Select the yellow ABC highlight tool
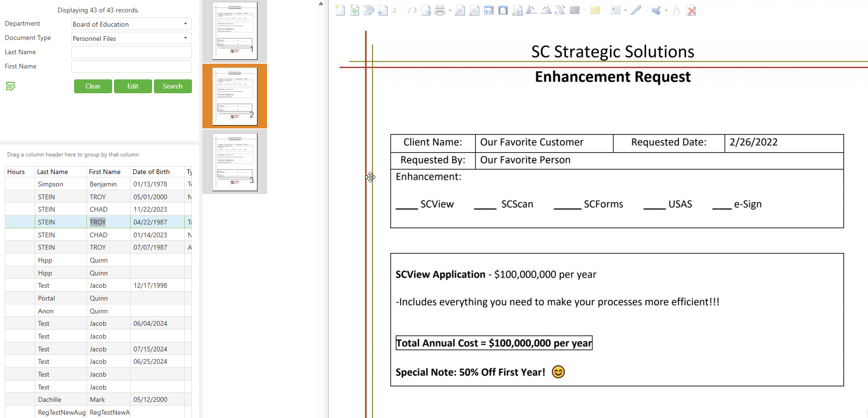The height and width of the screenshot is (418, 868). click(595, 10)
